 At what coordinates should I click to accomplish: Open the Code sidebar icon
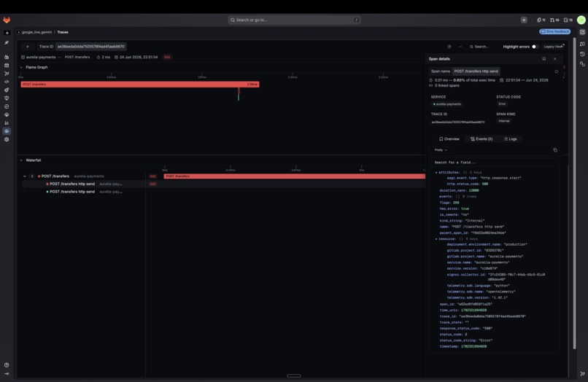pyautogui.click(x=7, y=82)
